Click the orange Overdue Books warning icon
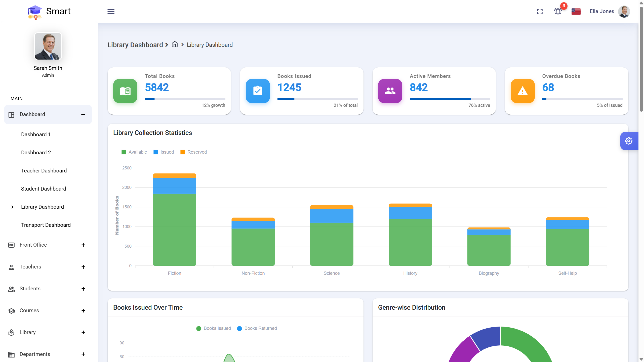 coord(522,91)
